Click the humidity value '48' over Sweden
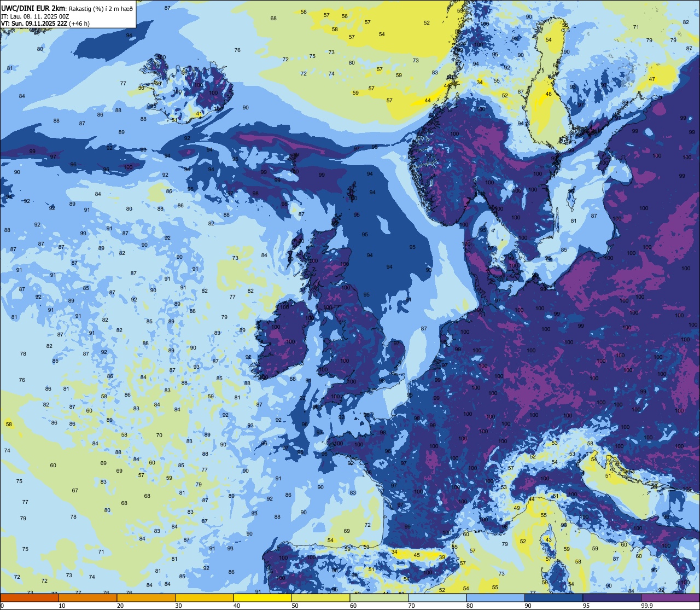 coord(549,94)
